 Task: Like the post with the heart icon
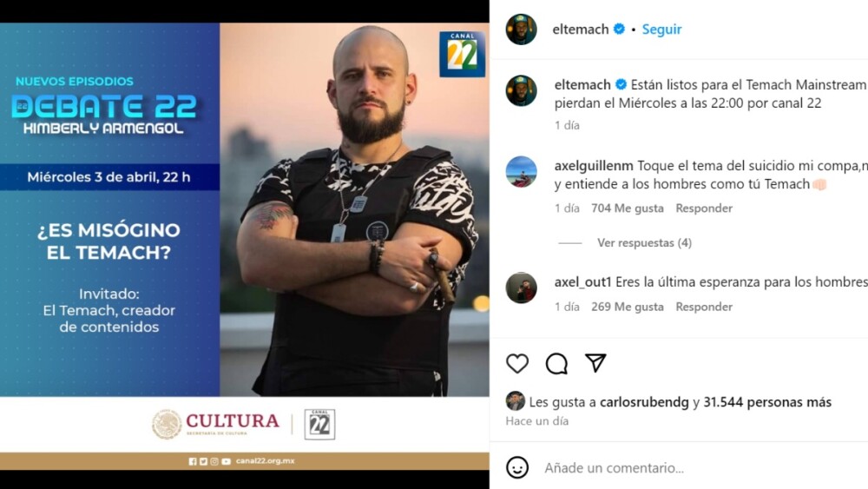tap(517, 363)
